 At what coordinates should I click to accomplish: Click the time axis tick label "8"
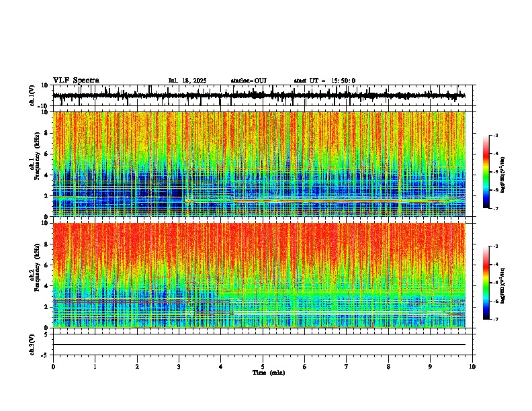388,367
